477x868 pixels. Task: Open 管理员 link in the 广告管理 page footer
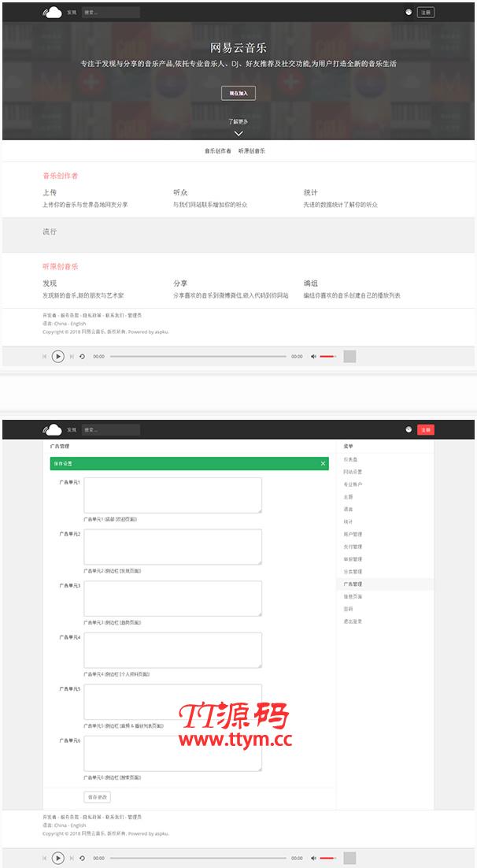[x=135, y=817]
